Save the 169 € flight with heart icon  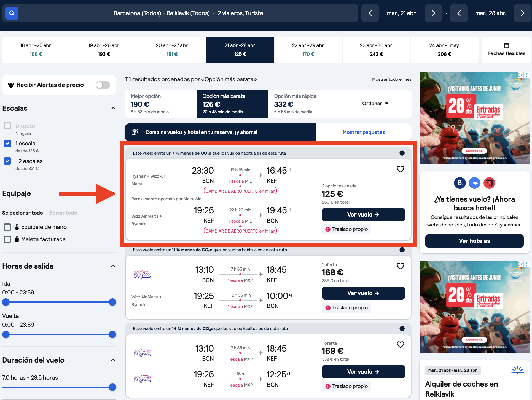point(400,344)
